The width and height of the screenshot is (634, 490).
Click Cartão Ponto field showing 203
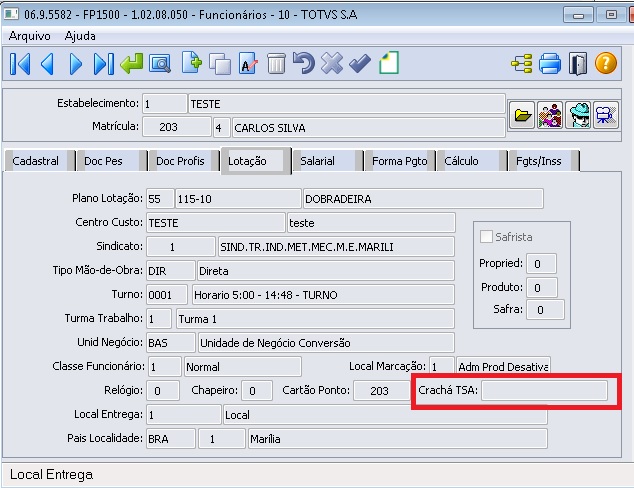[x=382, y=390]
